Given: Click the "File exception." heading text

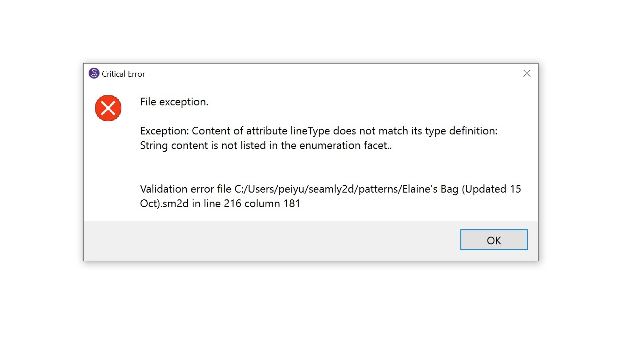Looking at the screenshot, I should click(174, 102).
